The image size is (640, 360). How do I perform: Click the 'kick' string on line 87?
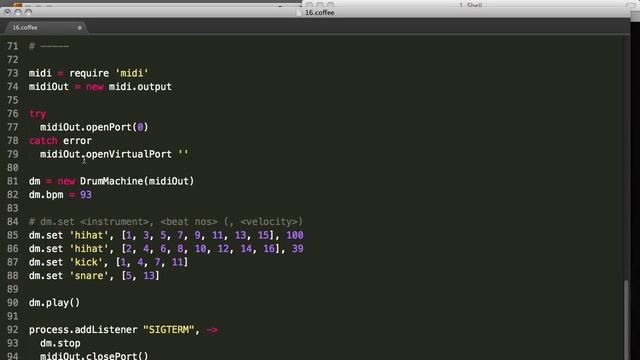[x=86, y=262]
